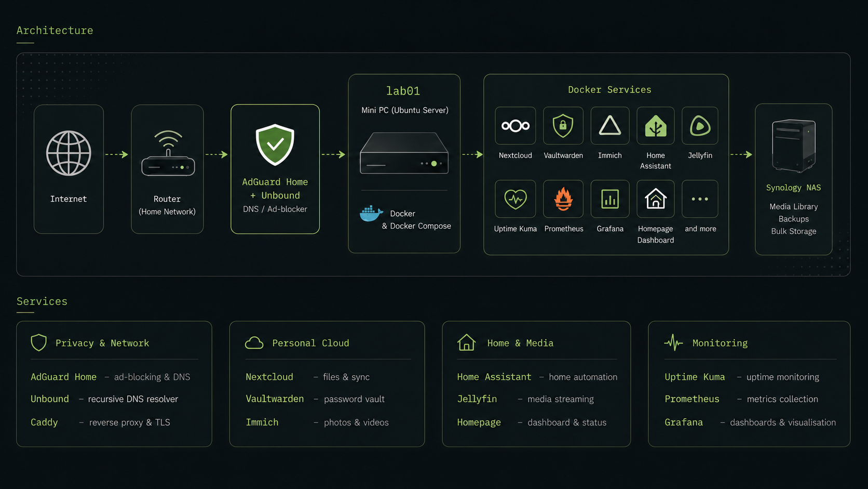The height and width of the screenshot is (489, 868).
Task: Select the 'Bulk Storage' line under Synology NAS
Action: pyautogui.click(x=794, y=231)
